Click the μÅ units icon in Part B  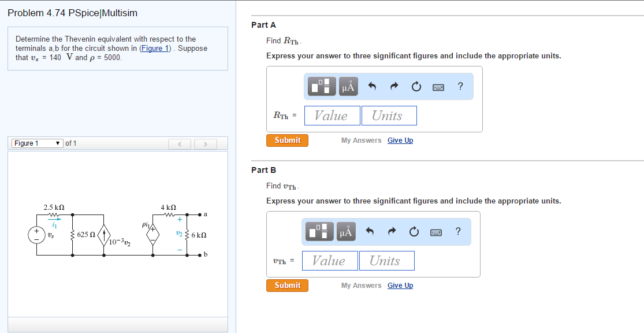(347, 231)
